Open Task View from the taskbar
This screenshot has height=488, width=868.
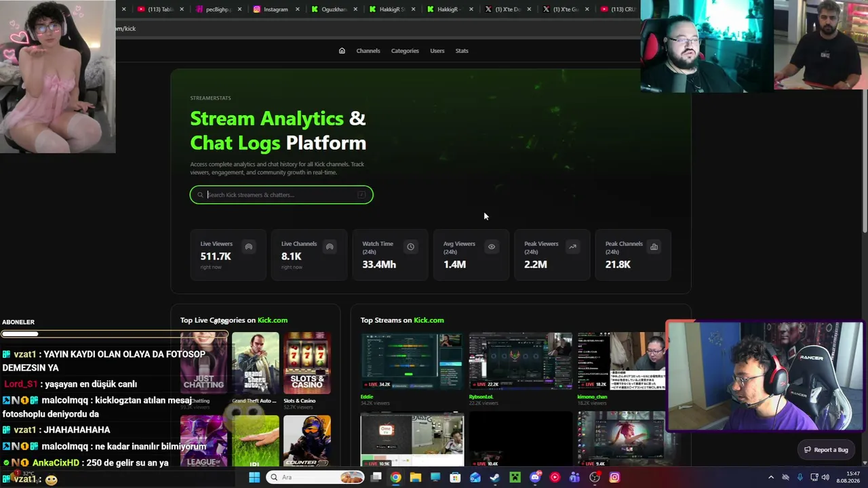[376, 477]
